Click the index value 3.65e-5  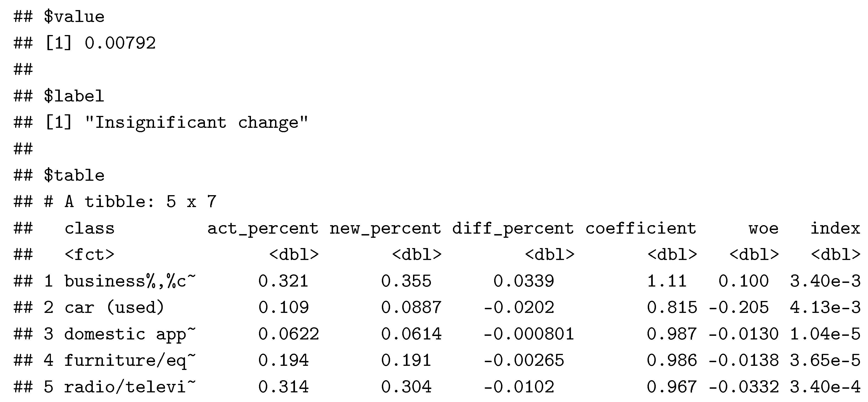click(825, 360)
